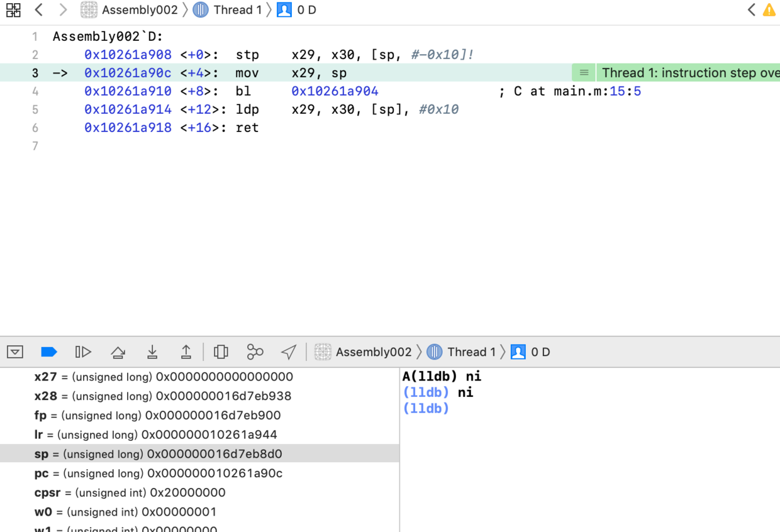Toggle breakpoints activation button
The width and height of the screenshot is (780, 532).
tap(49, 352)
